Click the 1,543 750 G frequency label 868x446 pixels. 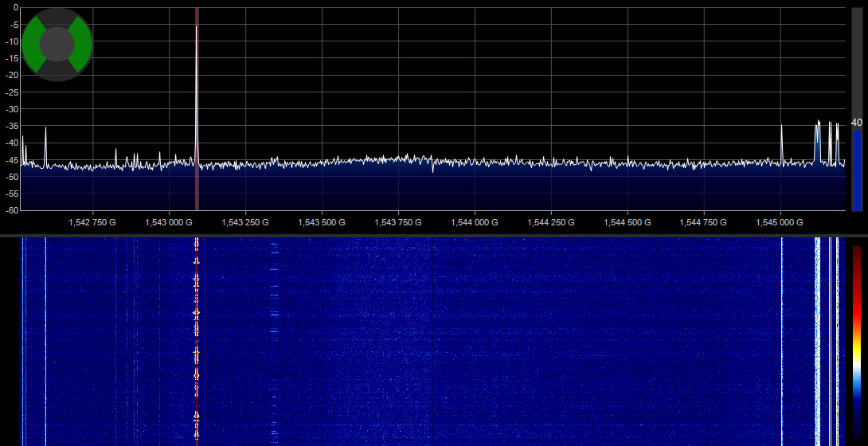398,222
